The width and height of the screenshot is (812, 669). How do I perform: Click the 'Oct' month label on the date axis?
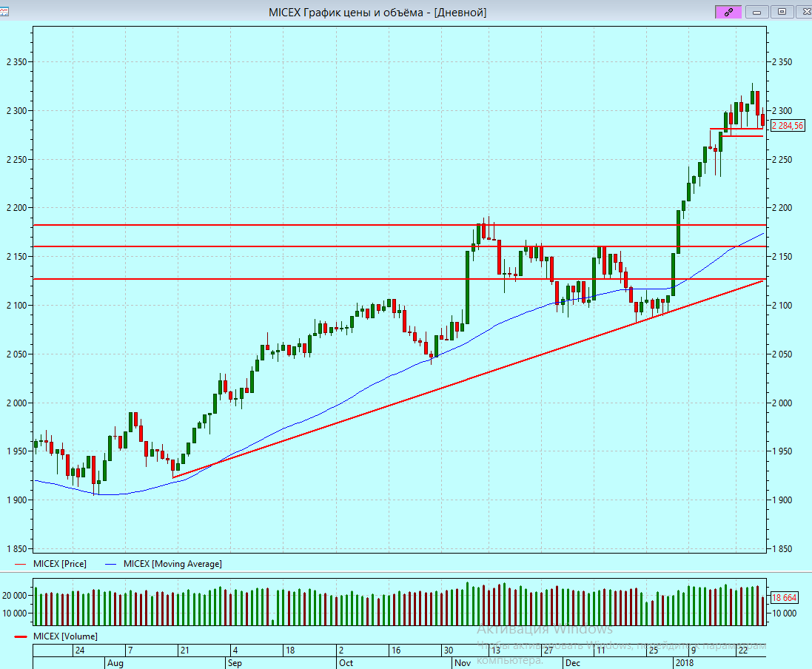(x=346, y=663)
